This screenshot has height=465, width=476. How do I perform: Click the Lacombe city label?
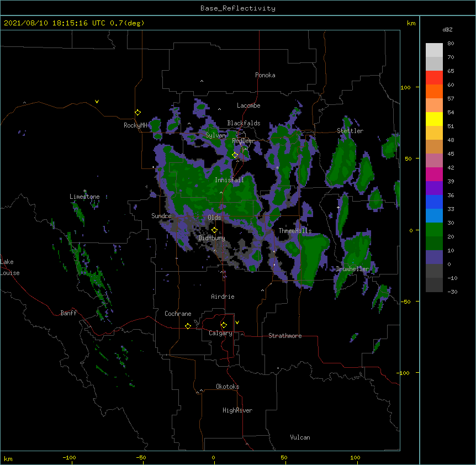click(248, 105)
